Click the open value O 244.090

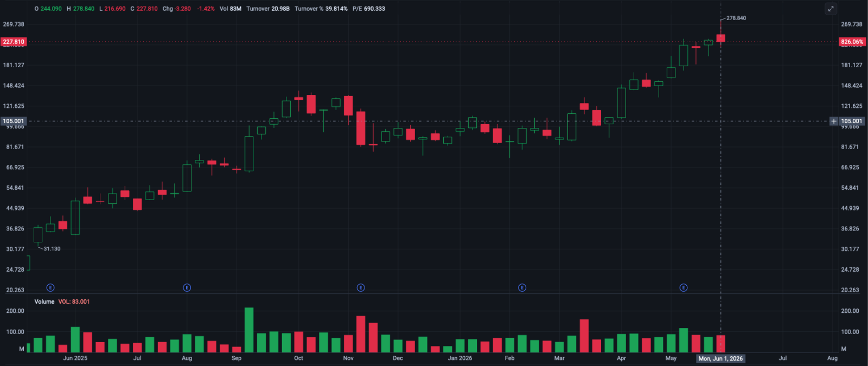48,9
